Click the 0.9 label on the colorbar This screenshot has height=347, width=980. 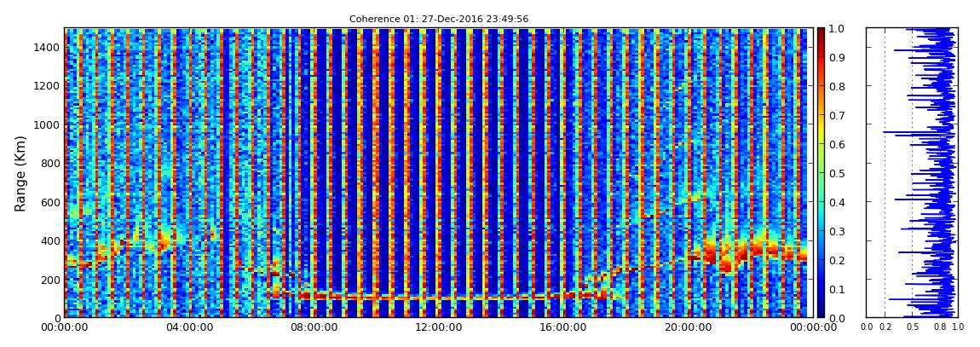(x=838, y=57)
